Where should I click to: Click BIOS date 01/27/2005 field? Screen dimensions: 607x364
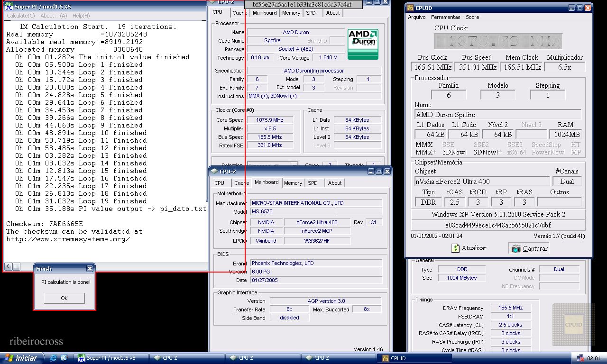pyautogui.click(x=316, y=280)
